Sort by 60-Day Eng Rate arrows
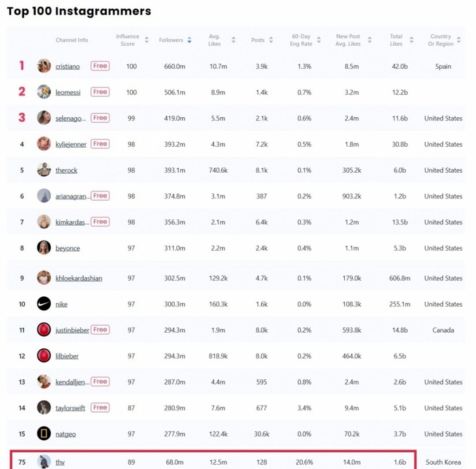Screen dimensions: 476x469 [319, 40]
